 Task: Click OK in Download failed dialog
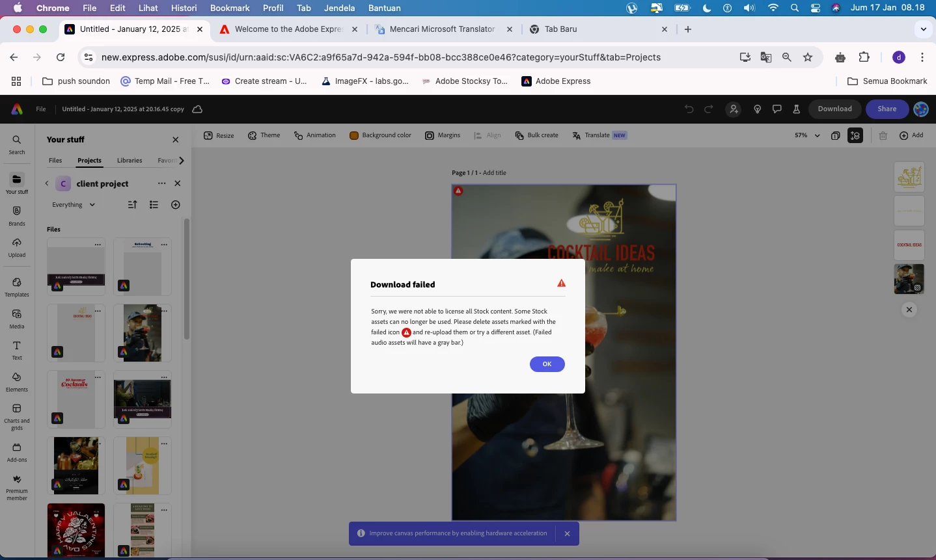547,364
